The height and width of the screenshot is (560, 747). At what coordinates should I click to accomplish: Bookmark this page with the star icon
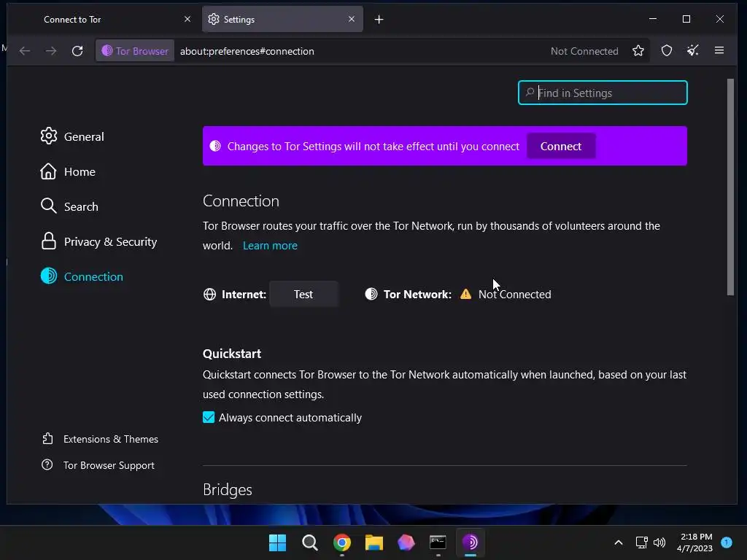[638, 50]
